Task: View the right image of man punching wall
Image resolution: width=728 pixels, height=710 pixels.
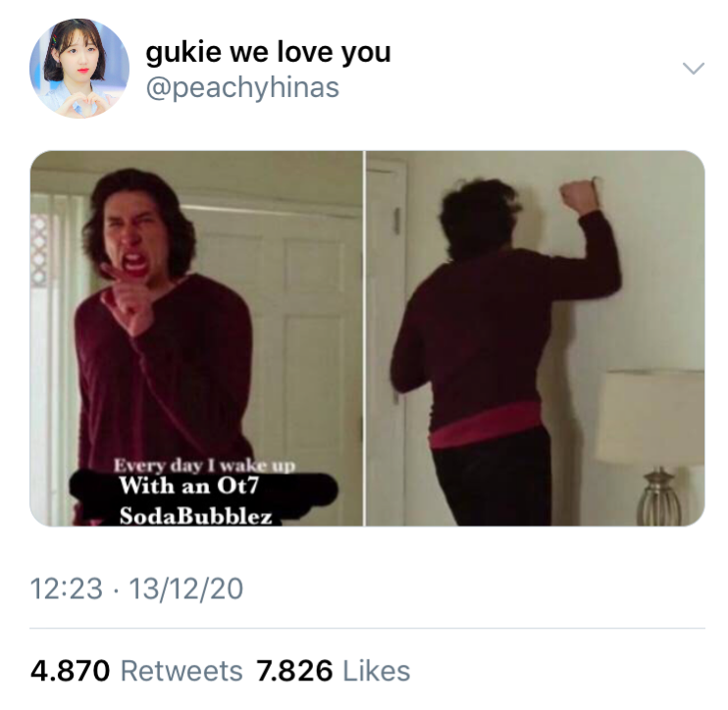Action: tap(536, 338)
